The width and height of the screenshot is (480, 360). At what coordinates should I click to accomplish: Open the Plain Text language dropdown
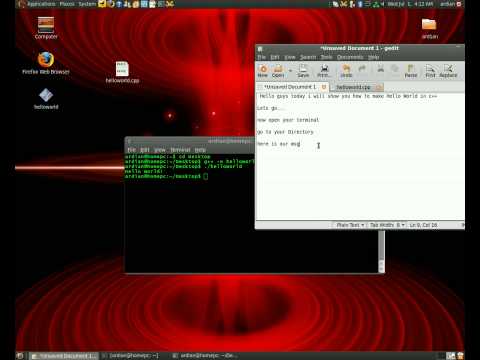350,225
